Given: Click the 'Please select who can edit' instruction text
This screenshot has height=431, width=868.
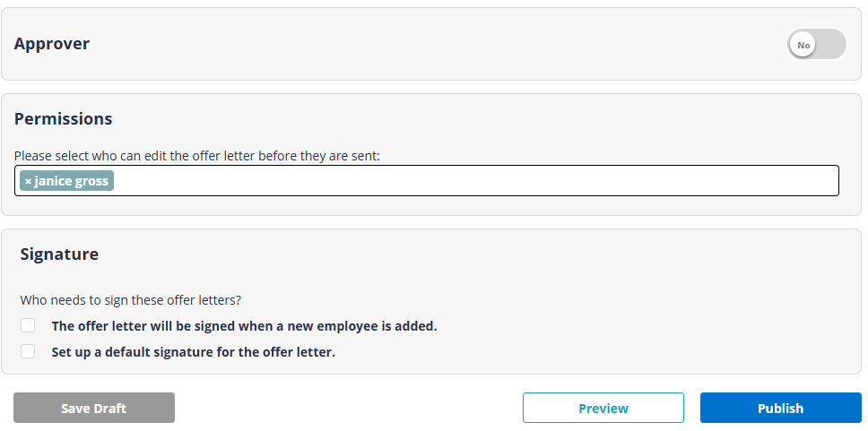Looking at the screenshot, I should 197,156.
